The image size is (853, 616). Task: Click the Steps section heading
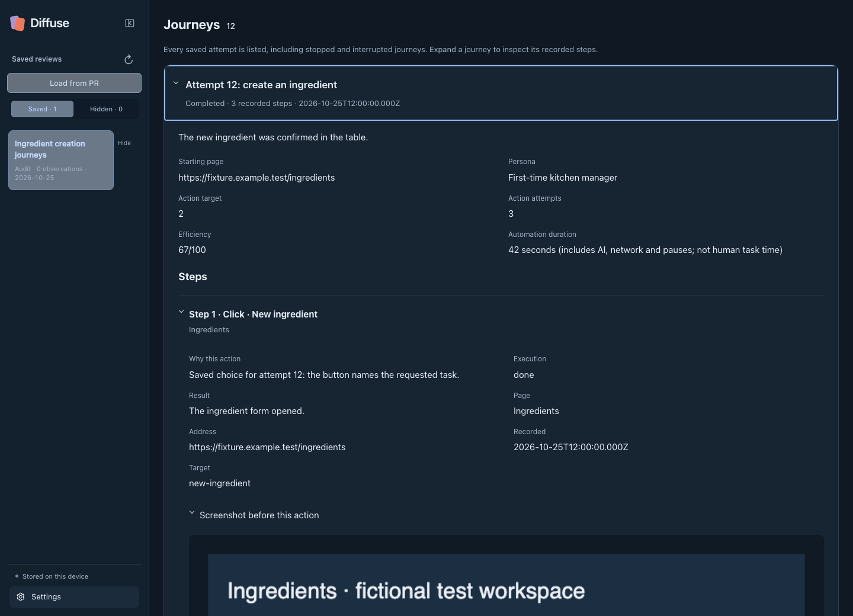[193, 277]
